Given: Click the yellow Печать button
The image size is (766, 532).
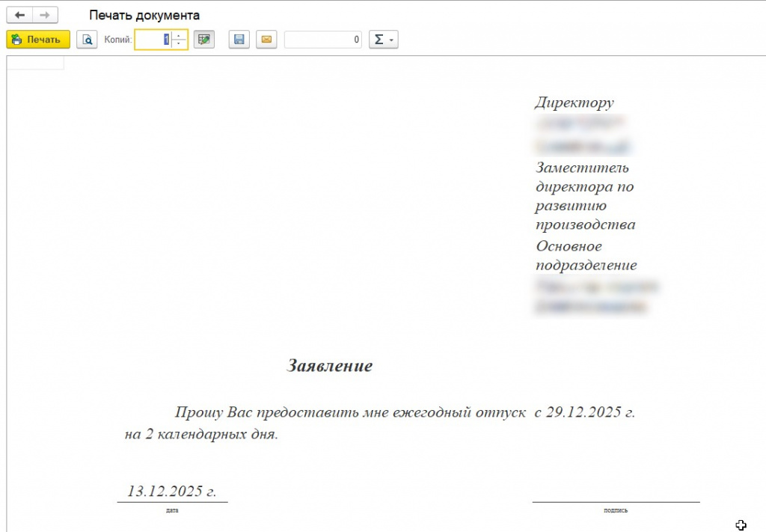Looking at the screenshot, I should [38, 40].
